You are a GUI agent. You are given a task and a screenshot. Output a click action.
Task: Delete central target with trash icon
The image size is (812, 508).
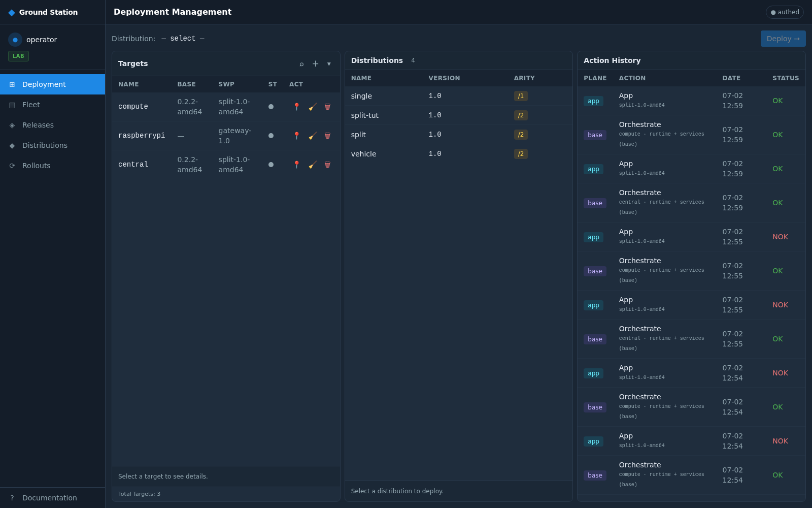coord(327,165)
